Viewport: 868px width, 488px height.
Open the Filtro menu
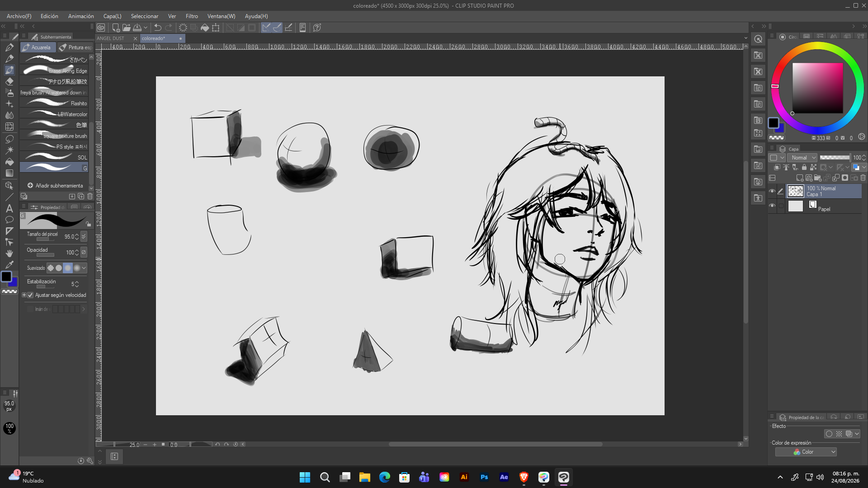coord(192,16)
